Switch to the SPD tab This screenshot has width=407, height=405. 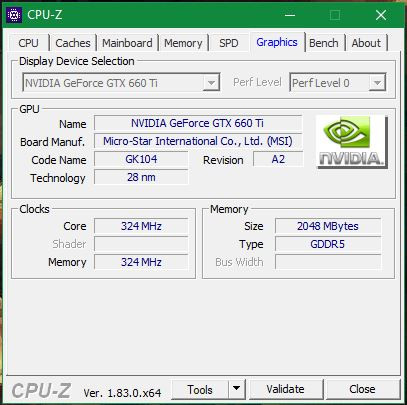(x=229, y=43)
